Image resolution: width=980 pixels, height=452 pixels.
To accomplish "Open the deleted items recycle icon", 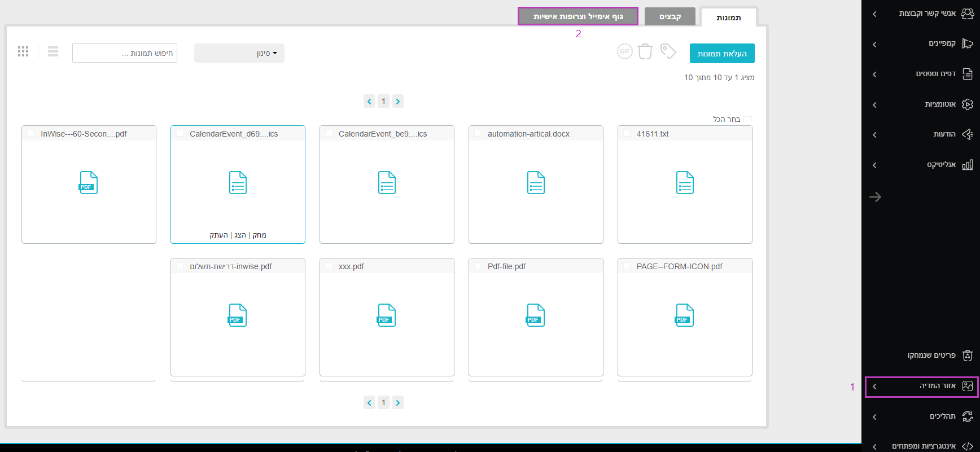I will [967, 356].
